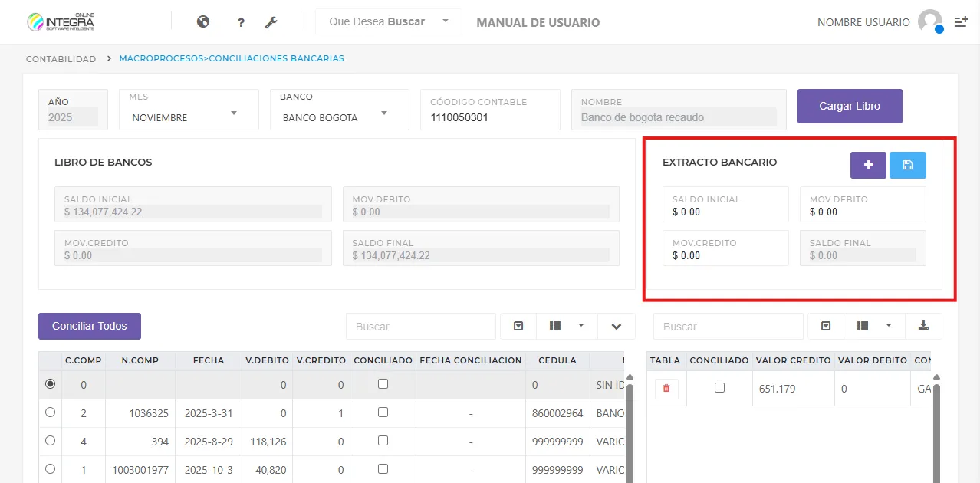Expand the chevron next to left table toolbar
Viewport: 980px width, 483px height.
click(x=617, y=326)
